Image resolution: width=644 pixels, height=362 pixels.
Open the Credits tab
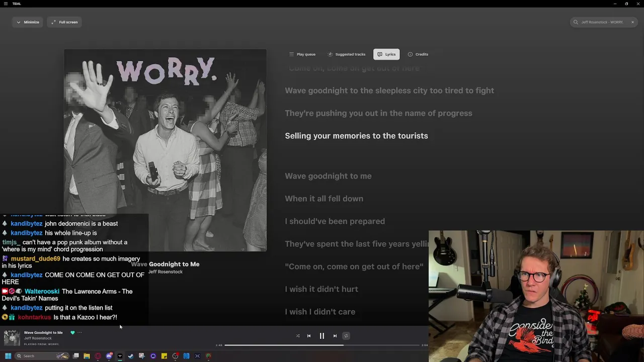coord(418,54)
